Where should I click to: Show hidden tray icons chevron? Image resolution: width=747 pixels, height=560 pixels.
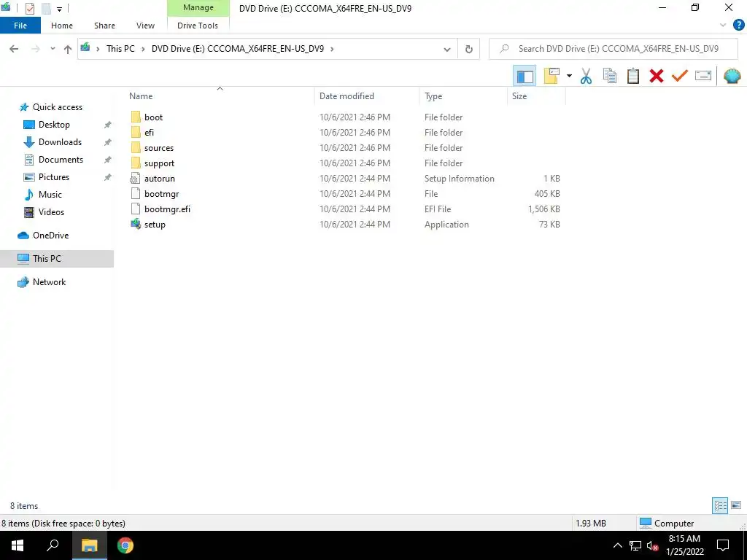617,545
